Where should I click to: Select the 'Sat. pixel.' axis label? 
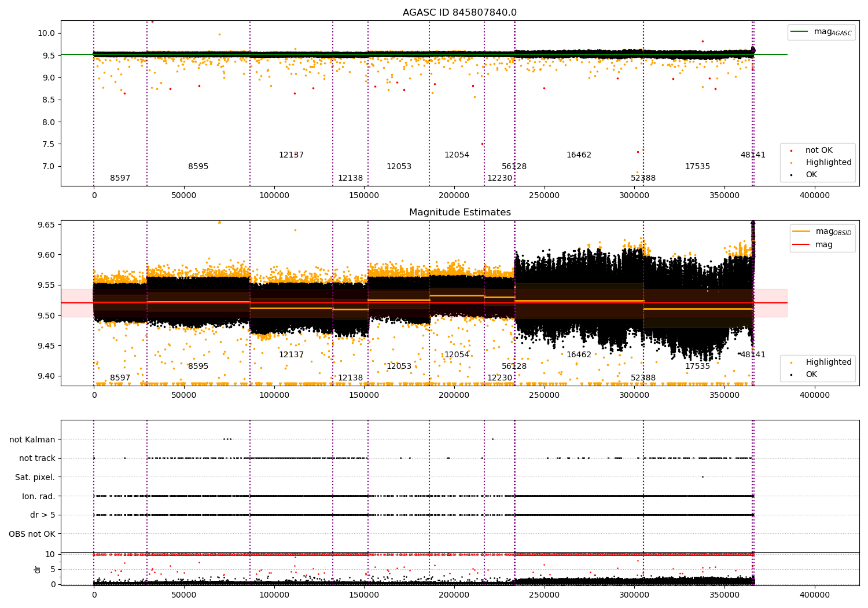(x=35, y=477)
